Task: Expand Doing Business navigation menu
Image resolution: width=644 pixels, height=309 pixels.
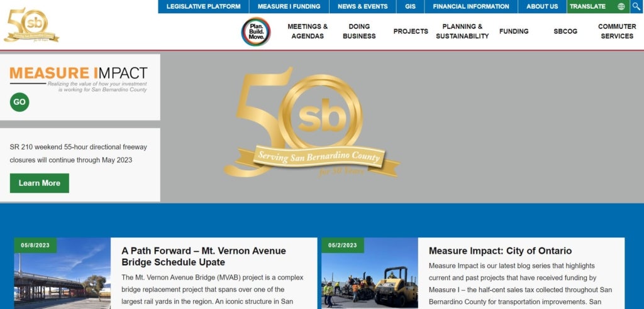Action: point(359,31)
